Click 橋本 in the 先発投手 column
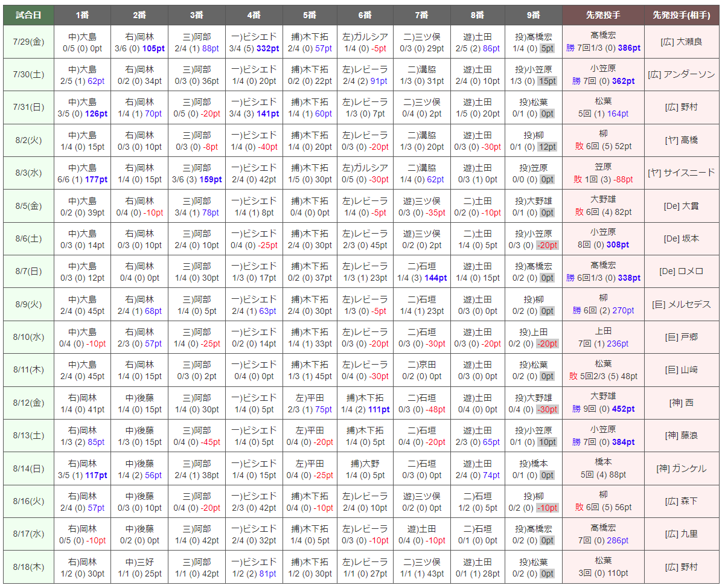 point(603,462)
